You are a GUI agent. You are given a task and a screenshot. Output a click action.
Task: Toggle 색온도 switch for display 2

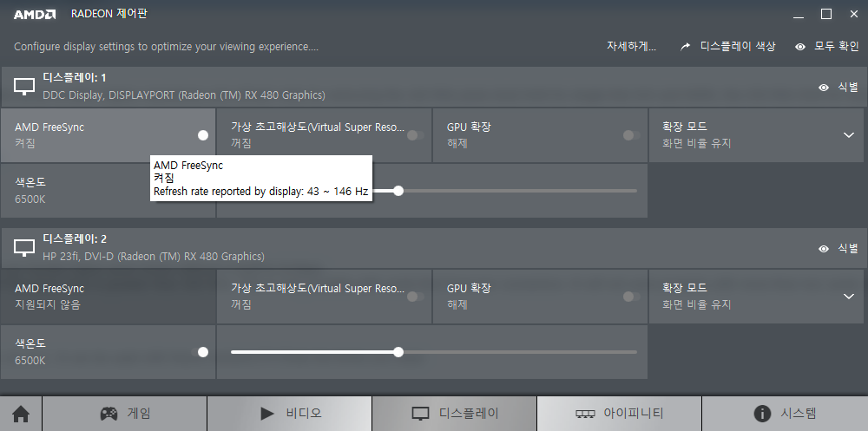click(x=200, y=352)
